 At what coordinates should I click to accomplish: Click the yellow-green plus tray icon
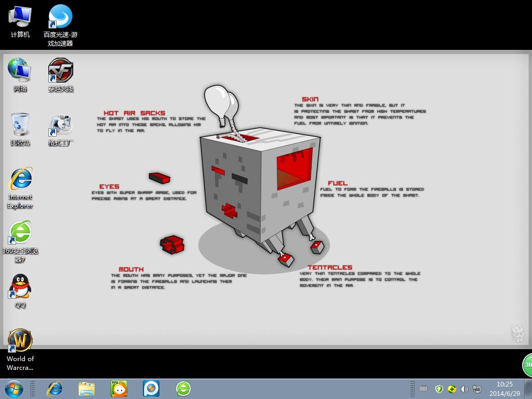tap(451, 389)
